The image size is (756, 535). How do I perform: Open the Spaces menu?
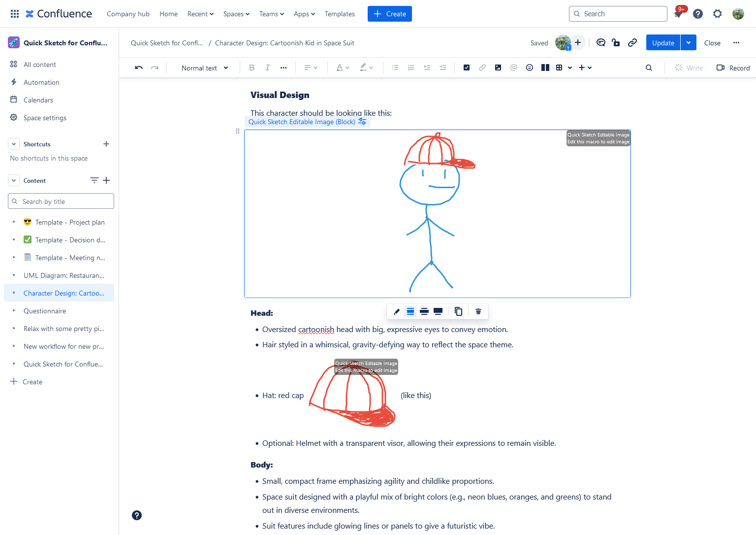tap(236, 14)
